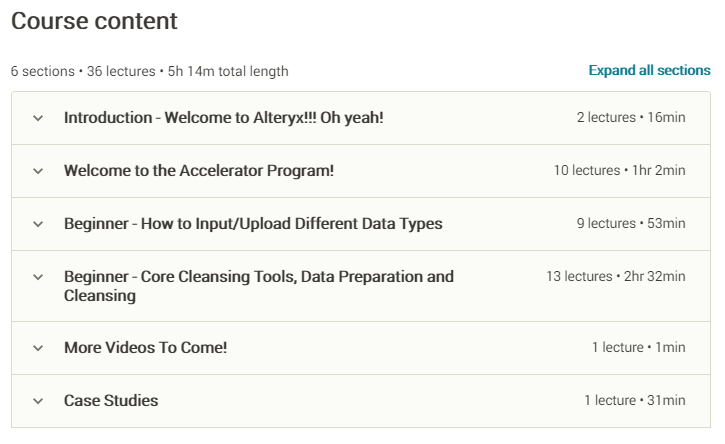Click the 'More Videos To Come!' title

146,348
